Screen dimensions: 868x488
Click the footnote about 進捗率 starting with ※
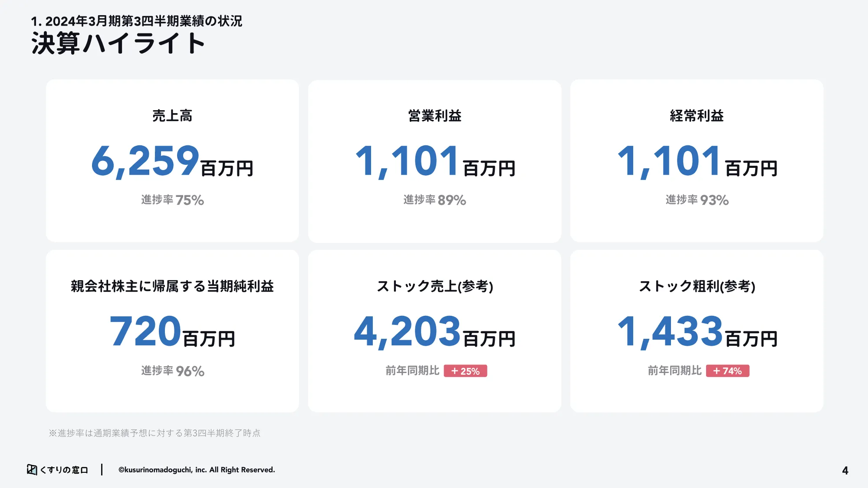(x=155, y=433)
